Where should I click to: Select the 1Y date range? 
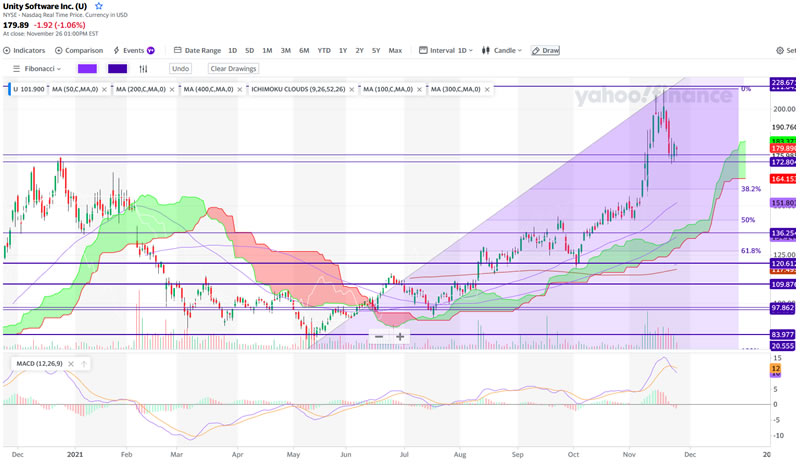point(343,51)
